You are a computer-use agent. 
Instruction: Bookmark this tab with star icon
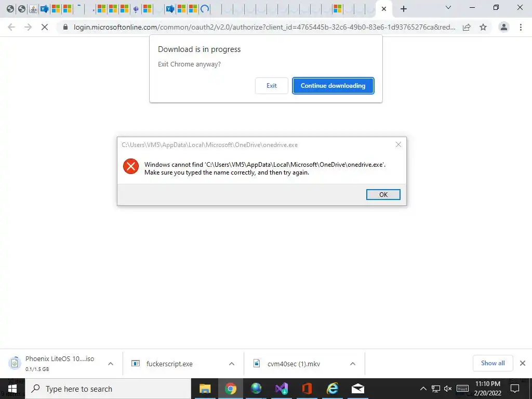pos(483,27)
